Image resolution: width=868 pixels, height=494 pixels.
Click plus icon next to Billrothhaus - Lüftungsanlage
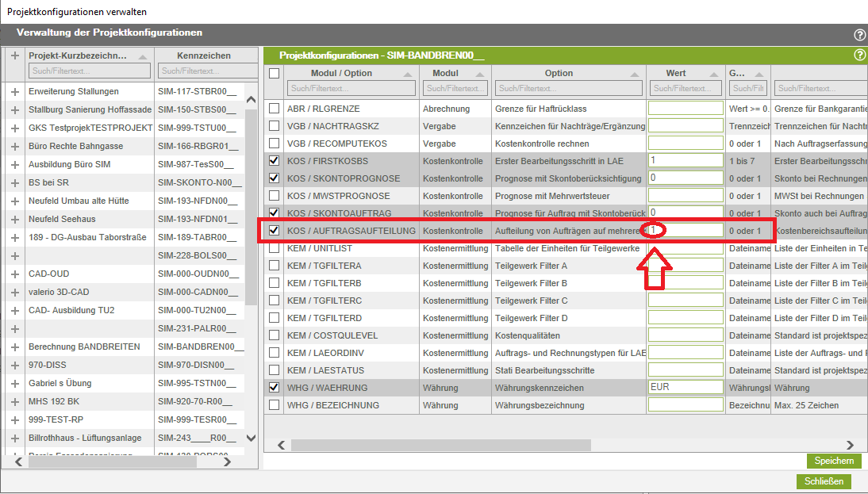click(15, 438)
